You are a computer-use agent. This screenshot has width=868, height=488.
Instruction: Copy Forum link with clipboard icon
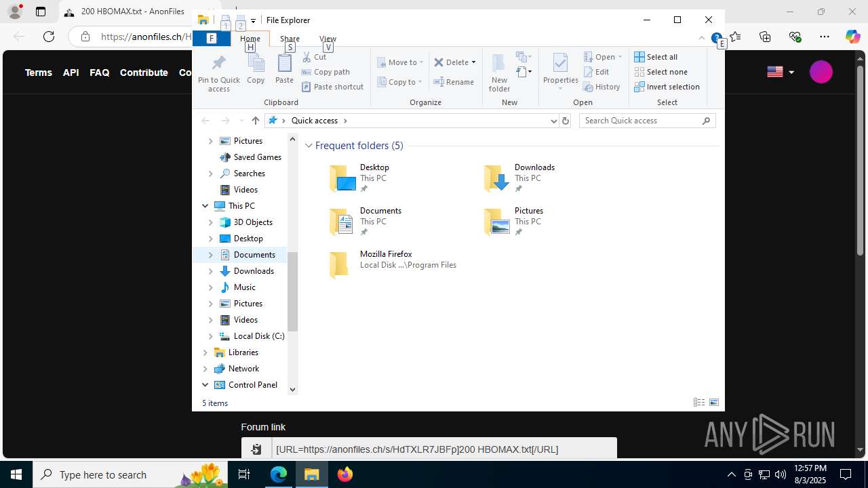[x=256, y=449]
